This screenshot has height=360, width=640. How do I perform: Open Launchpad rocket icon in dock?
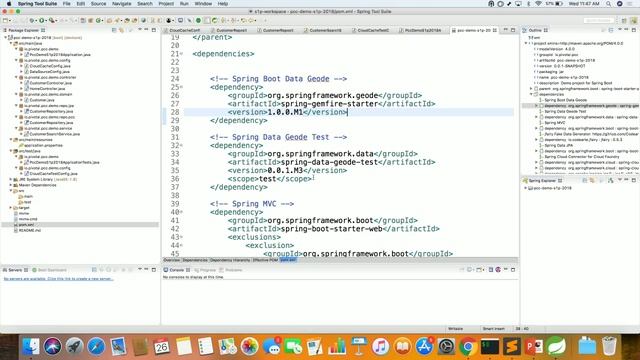pos(74,347)
